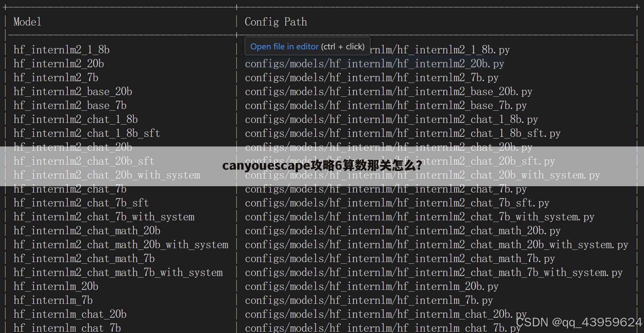Viewport: 644px width, 333px height.
Task: Select model name hf_internlm2_chat_7b_with_system
Action: pyautogui.click(x=104, y=217)
